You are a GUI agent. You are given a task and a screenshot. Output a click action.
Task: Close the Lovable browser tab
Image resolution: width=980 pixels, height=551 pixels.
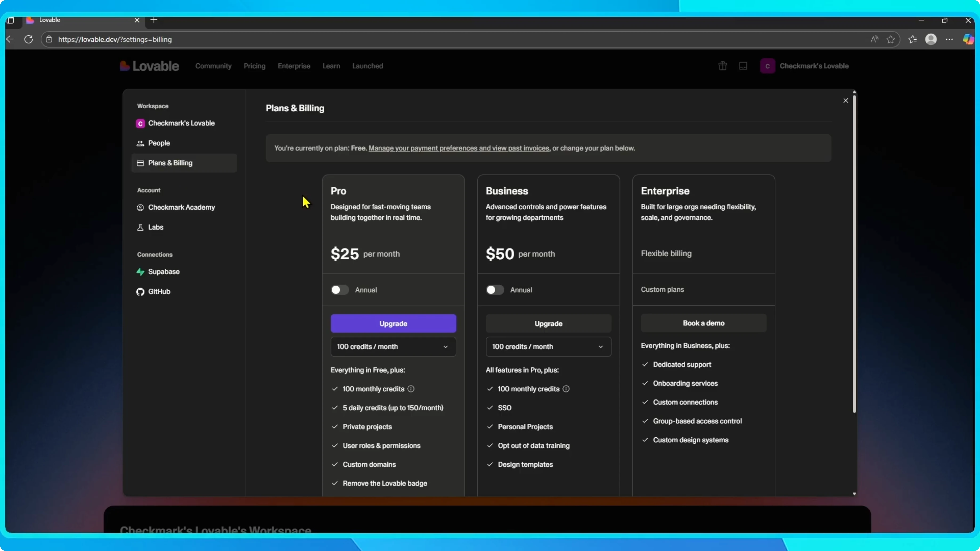point(137,20)
